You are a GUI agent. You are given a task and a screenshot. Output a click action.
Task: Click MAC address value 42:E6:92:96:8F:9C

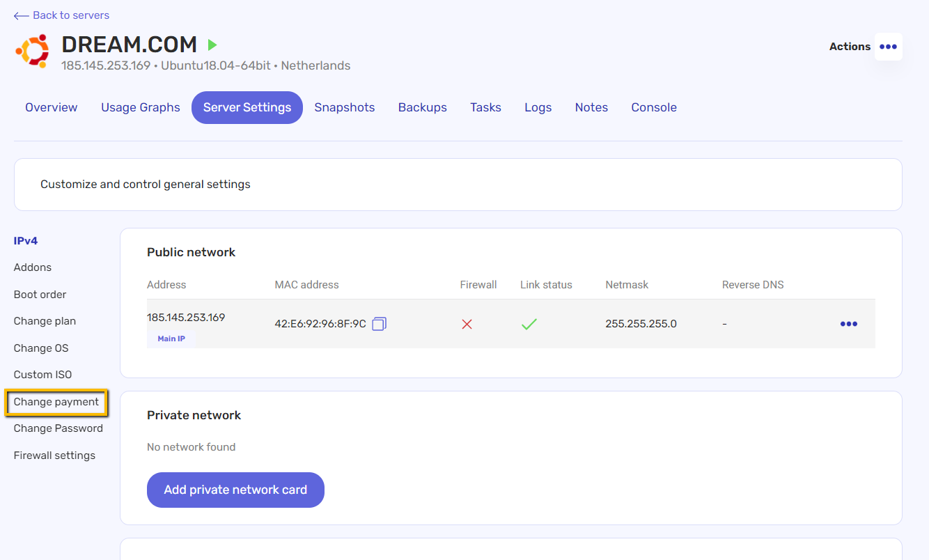tap(320, 324)
